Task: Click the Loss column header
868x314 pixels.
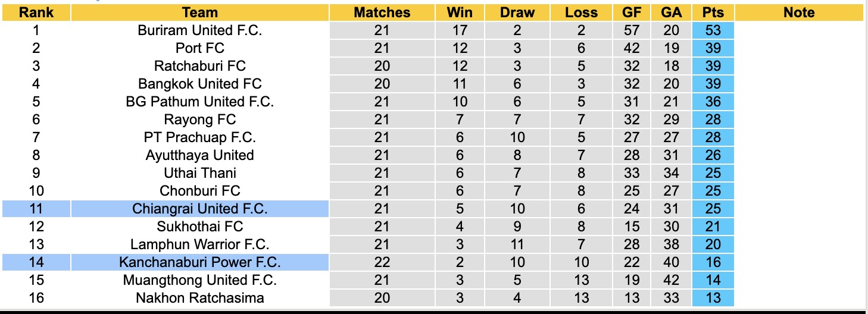Action: tap(581, 12)
